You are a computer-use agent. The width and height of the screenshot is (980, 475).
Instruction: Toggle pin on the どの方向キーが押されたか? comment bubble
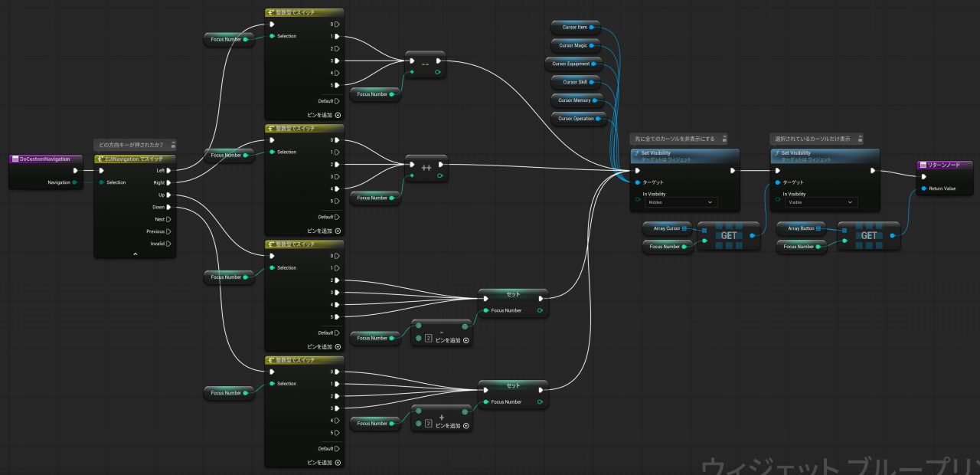[172, 144]
